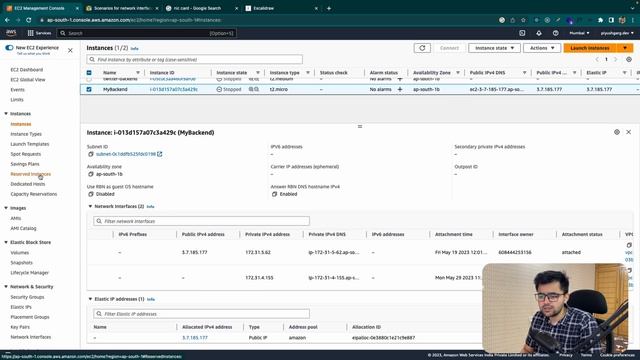Collapse Instances sidebar group
This screenshot has height=360, width=640.
coord(6,113)
